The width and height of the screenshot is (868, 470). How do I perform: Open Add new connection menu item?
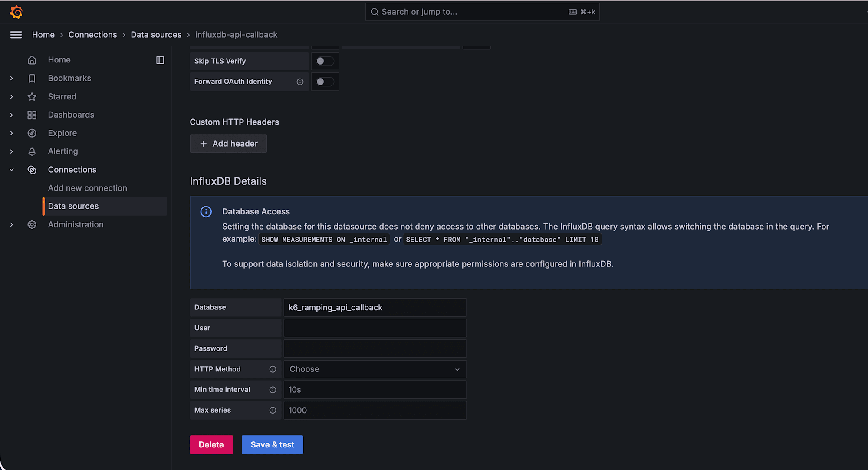click(87, 188)
